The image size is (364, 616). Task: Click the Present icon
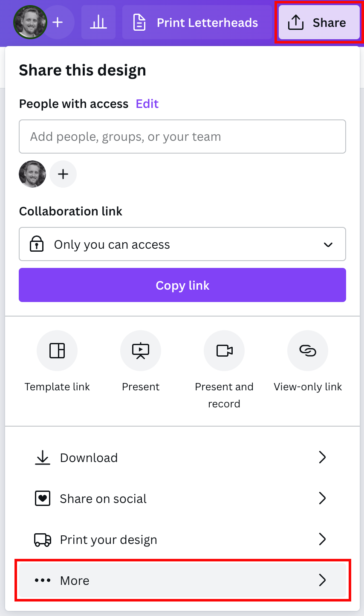pyautogui.click(x=141, y=351)
